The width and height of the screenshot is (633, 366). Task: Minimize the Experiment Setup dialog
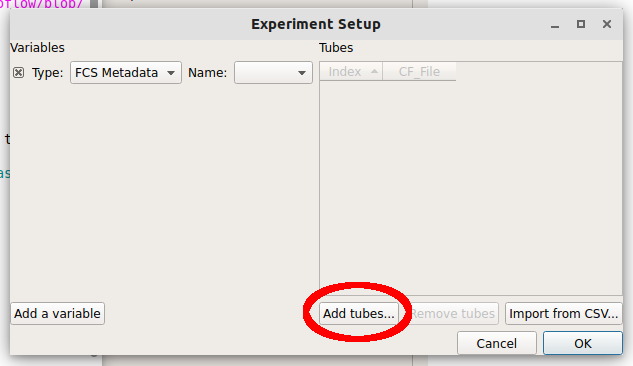[x=555, y=25]
